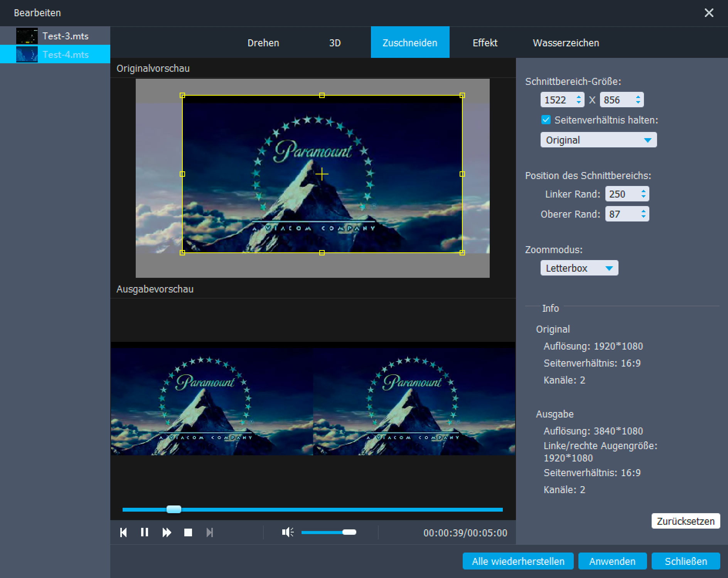
Task: Click the Auflösung: 3840*1080 text
Action: click(x=593, y=431)
